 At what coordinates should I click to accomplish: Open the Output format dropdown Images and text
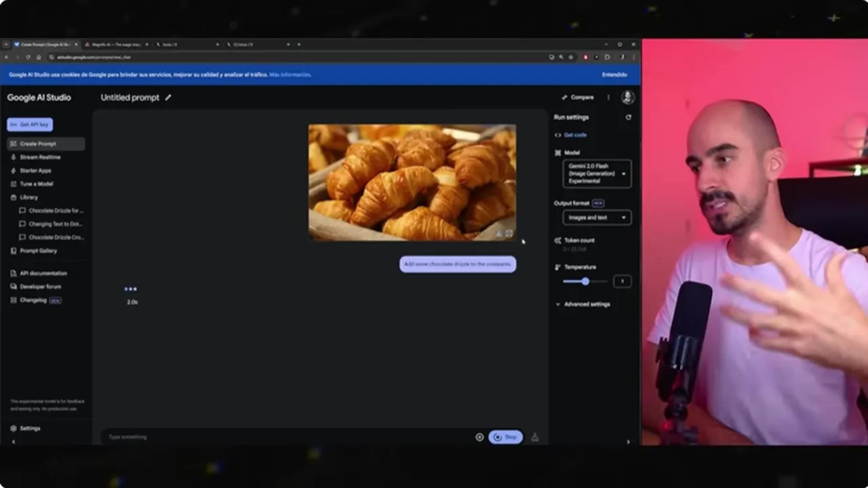(597, 218)
